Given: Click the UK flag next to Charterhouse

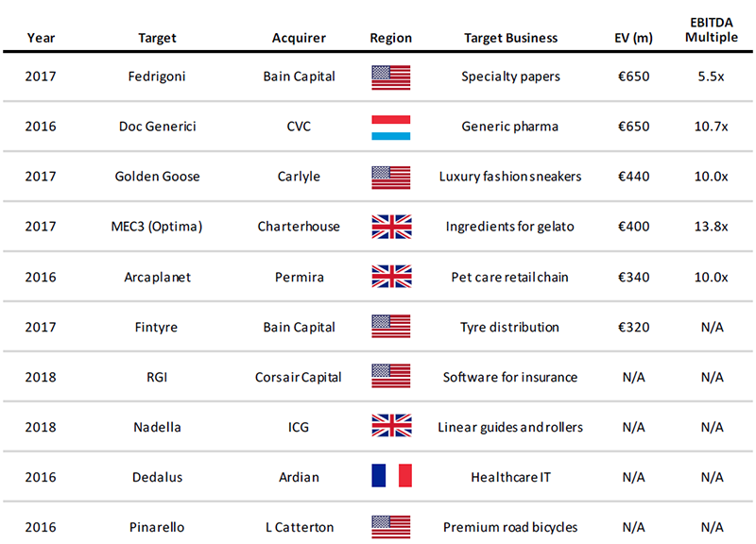Looking at the screenshot, I should [391, 227].
